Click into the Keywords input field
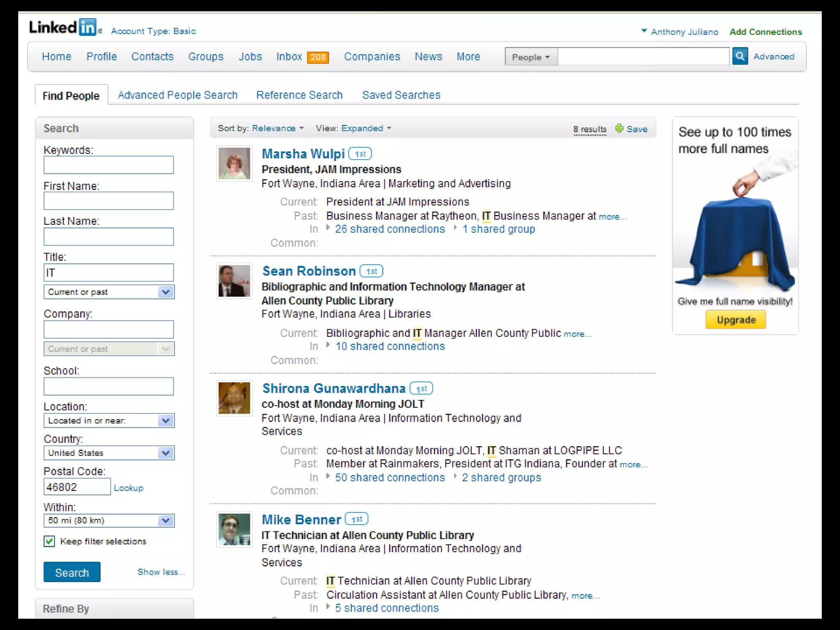Image resolution: width=840 pixels, height=630 pixels. [109, 165]
